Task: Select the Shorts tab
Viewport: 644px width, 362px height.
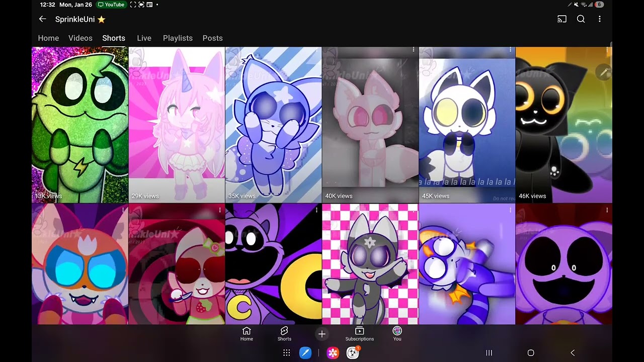Action: (114, 38)
